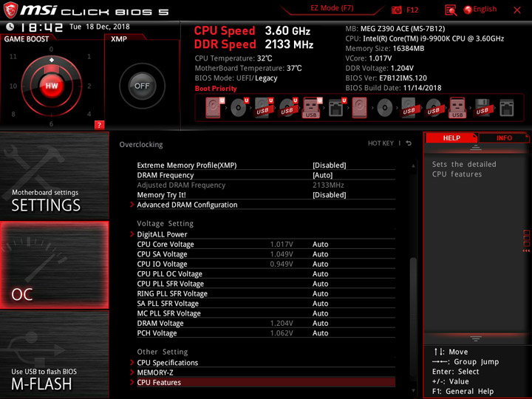Open the OC overclocking section
This screenshot has height=399, width=532.
tap(54, 265)
